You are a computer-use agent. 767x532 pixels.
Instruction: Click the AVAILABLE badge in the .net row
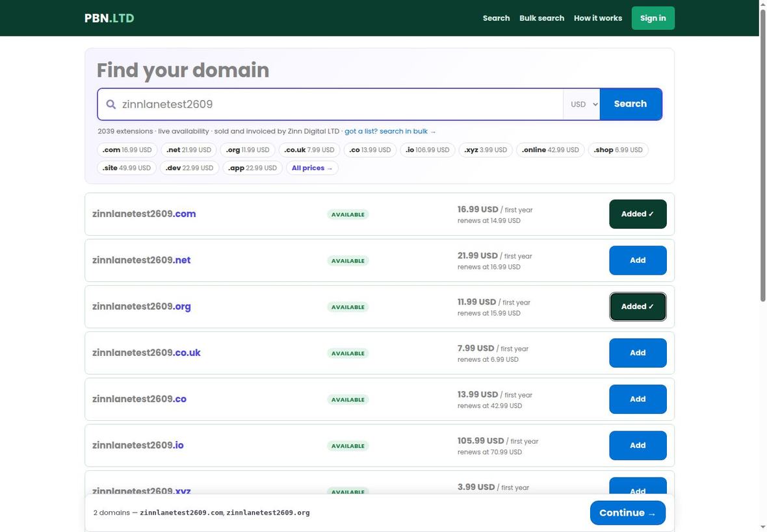point(348,260)
